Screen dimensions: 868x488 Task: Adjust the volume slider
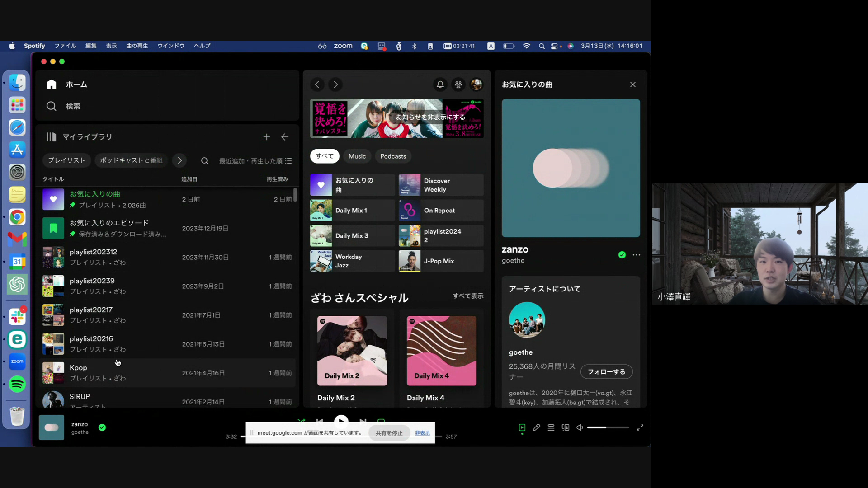click(x=607, y=427)
